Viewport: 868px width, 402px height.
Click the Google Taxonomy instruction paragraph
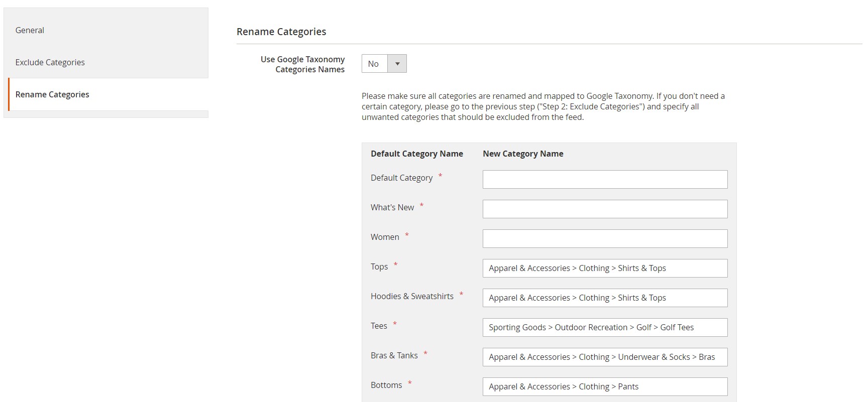click(x=543, y=106)
